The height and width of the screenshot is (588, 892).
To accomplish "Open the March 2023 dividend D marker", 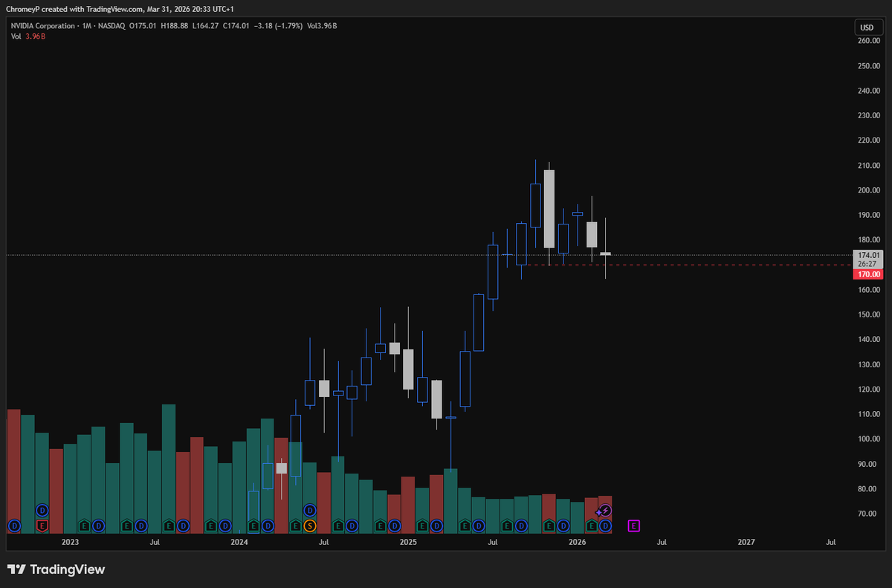I will [x=98, y=526].
